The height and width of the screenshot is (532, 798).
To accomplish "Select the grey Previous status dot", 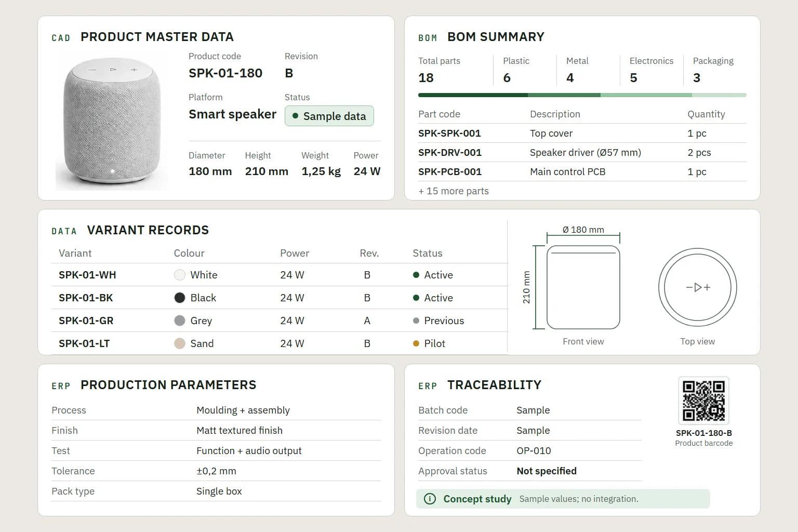I will coord(416,321).
